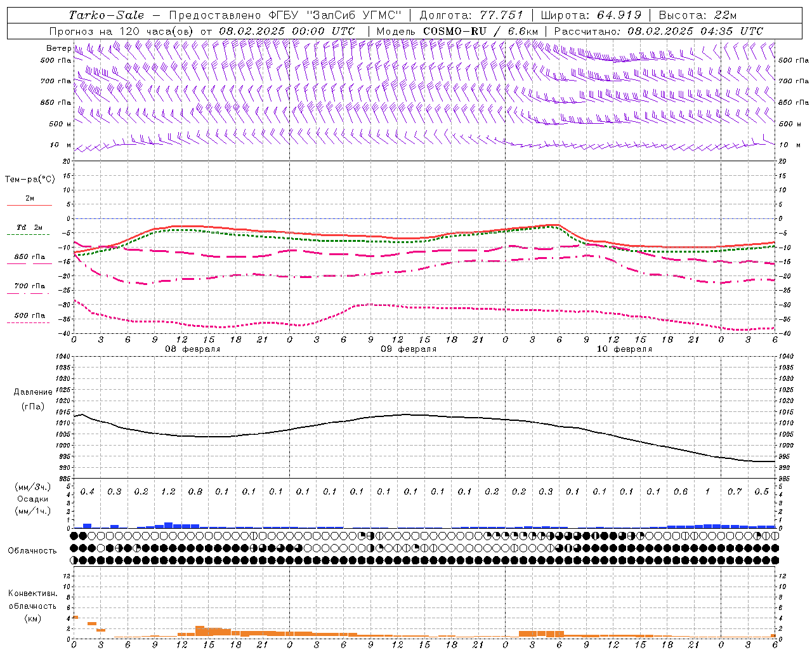Click the model name COSMO-RU / 6.6км
812x650 pixels.
pyautogui.click(x=480, y=30)
